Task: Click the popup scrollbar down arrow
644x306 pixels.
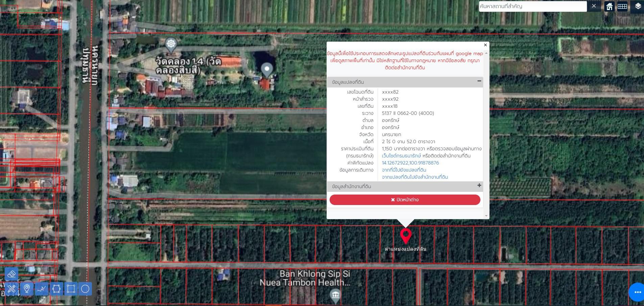Action: [486, 215]
